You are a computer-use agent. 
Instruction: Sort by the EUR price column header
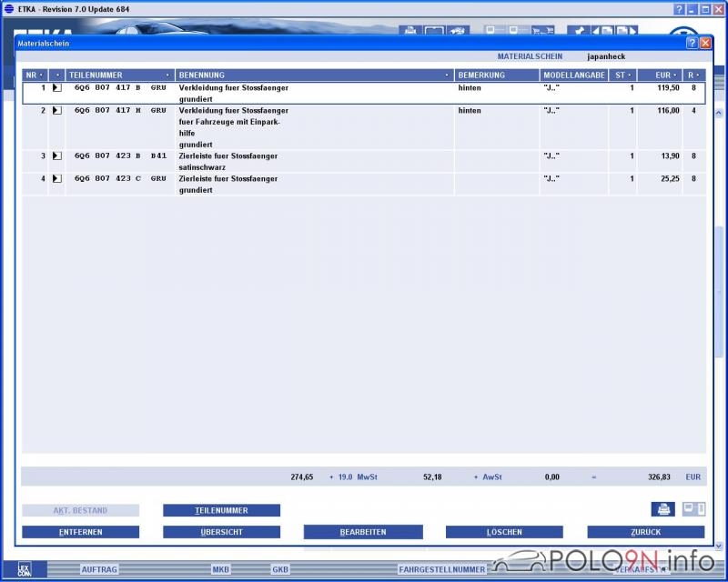click(x=659, y=75)
